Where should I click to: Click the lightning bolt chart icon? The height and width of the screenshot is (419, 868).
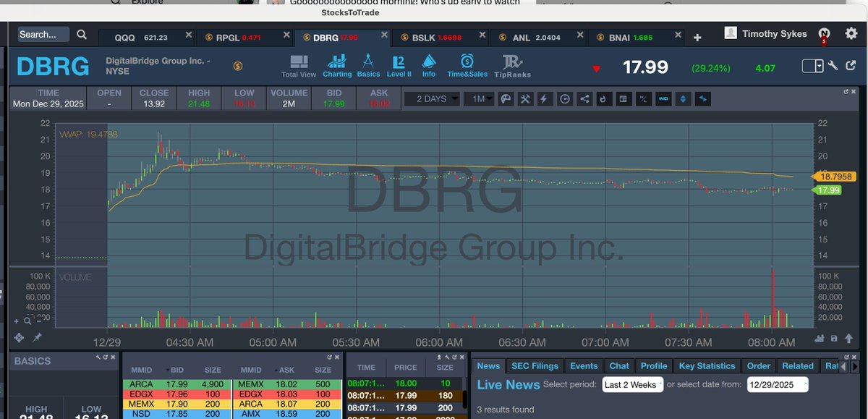[x=545, y=99]
